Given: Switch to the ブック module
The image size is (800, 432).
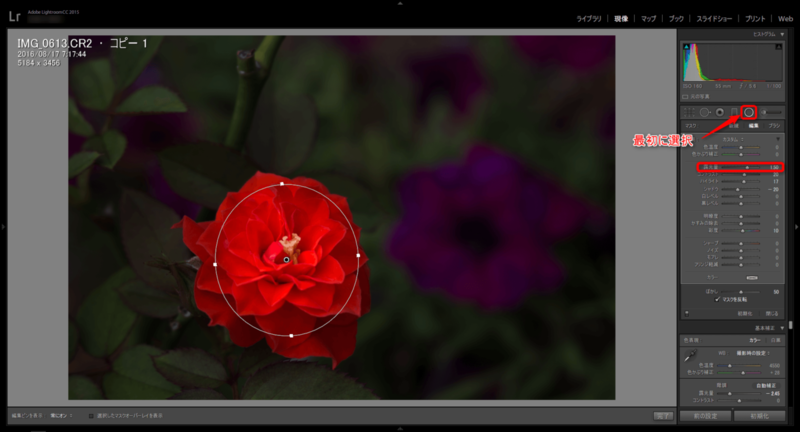Looking at the screenshot, I should [676, 19].
